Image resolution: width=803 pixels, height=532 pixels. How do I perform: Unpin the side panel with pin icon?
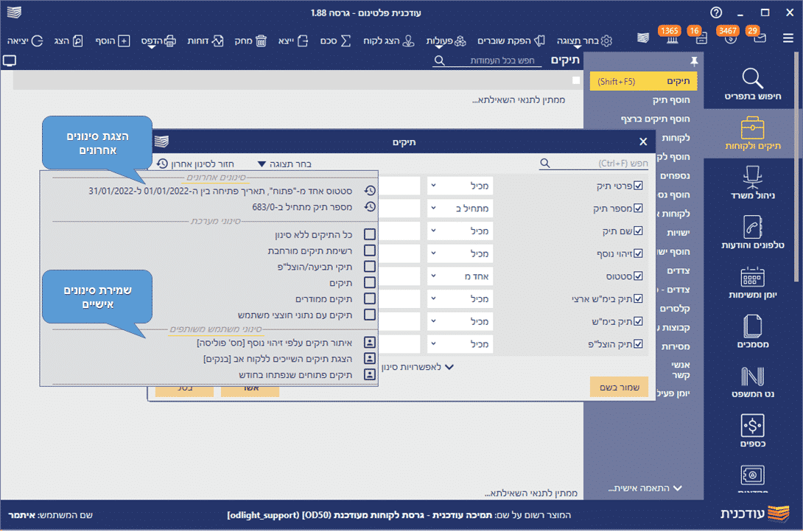click(694, 61)
